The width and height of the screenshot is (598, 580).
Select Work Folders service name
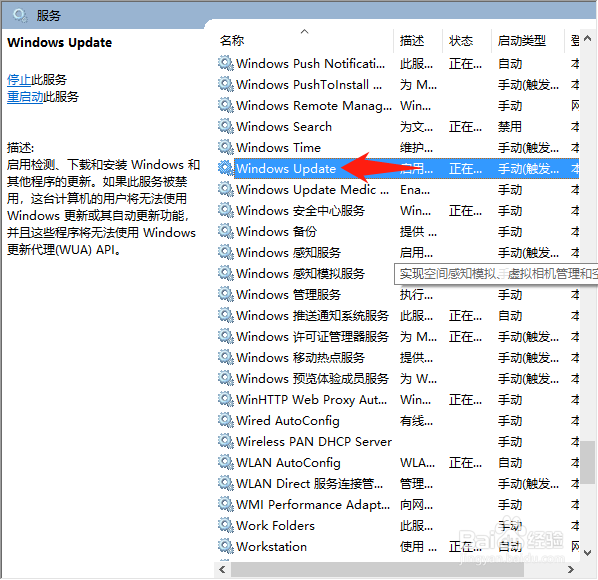coord(275,525)
